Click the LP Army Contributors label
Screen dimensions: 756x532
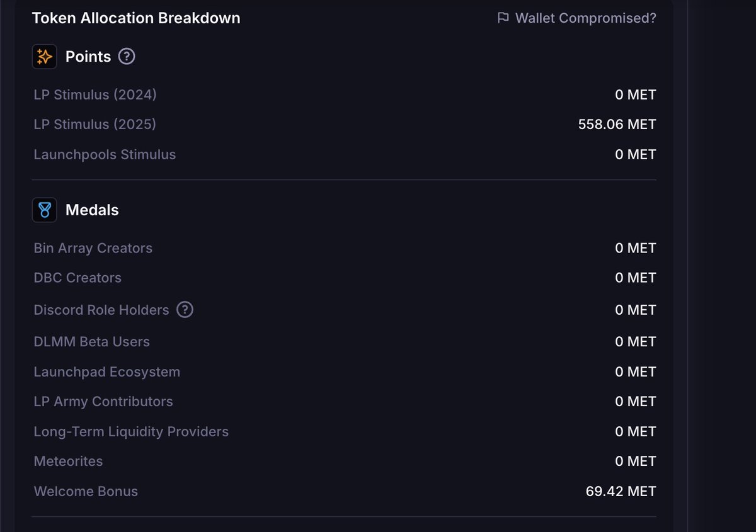103,401
